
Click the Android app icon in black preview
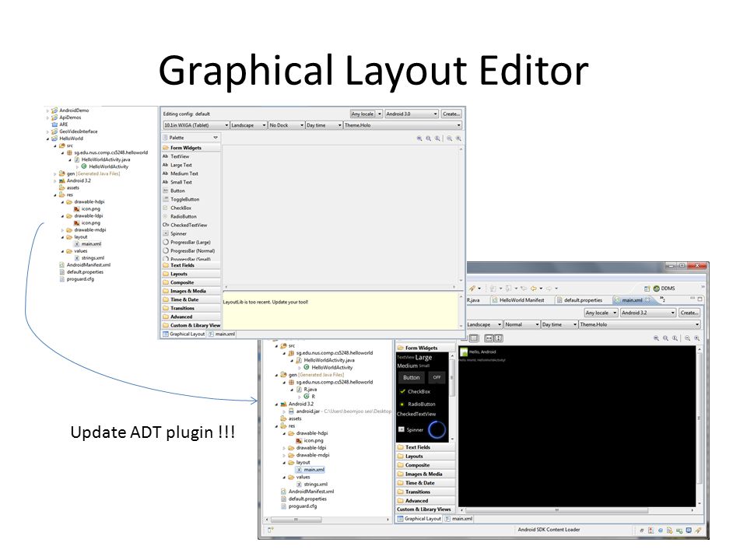(464, 352)
